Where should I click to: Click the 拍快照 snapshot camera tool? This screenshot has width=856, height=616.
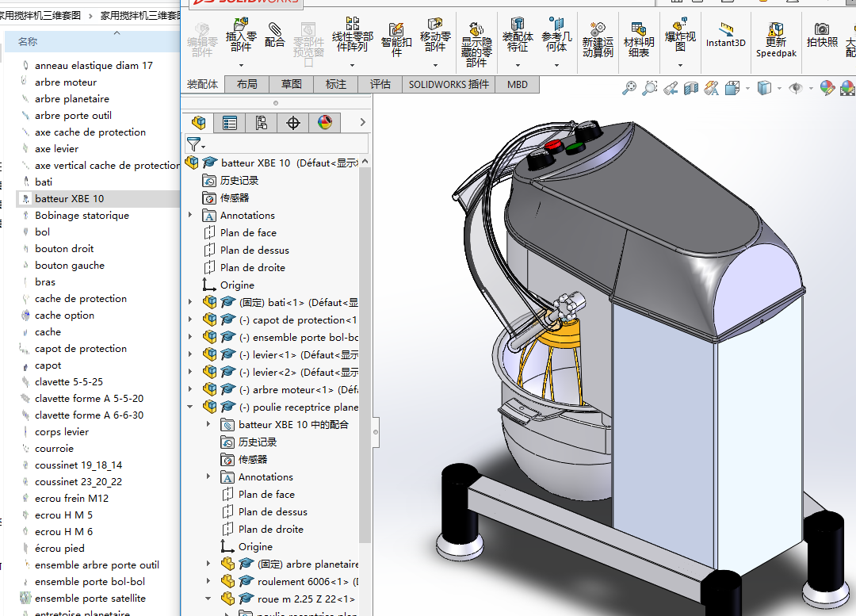[821, 34]
